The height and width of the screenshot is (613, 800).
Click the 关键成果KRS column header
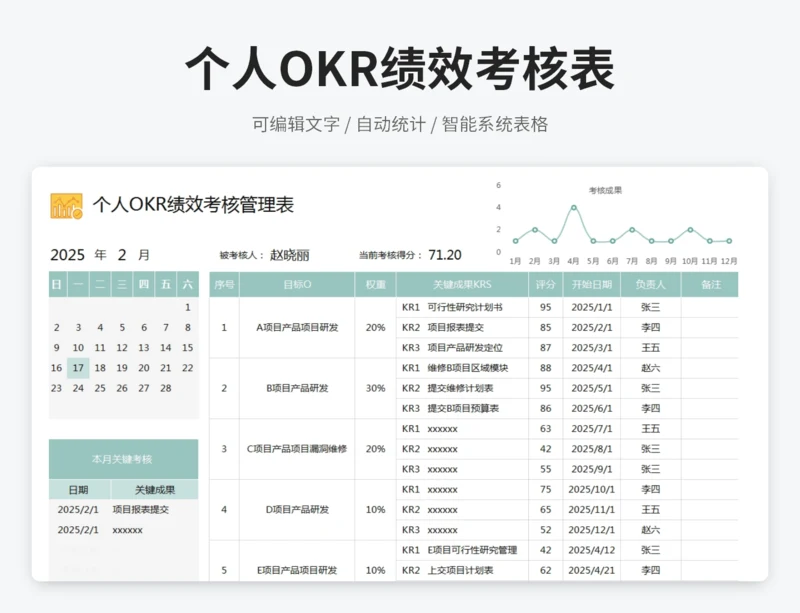(x=462, y=284)
